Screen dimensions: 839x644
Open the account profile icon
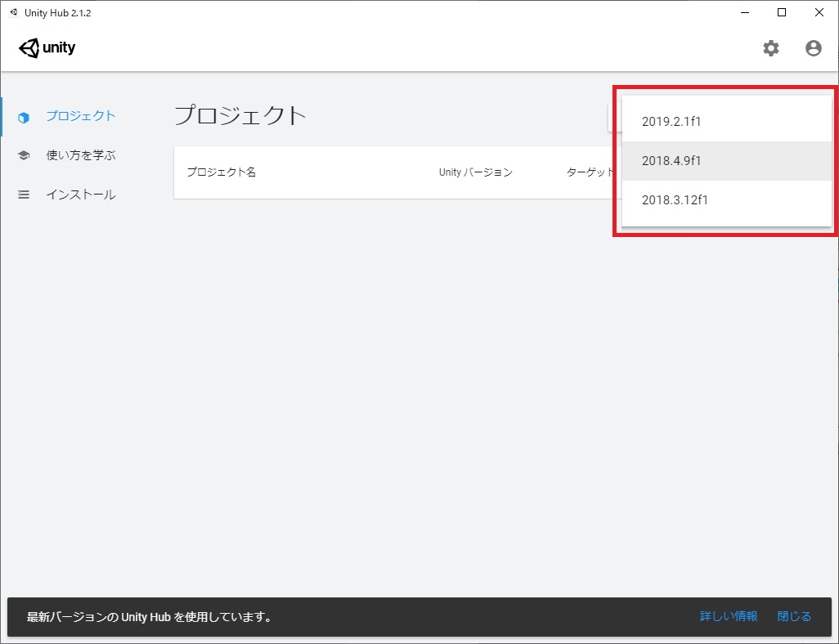pyautogui.click(x=814, y=48)
